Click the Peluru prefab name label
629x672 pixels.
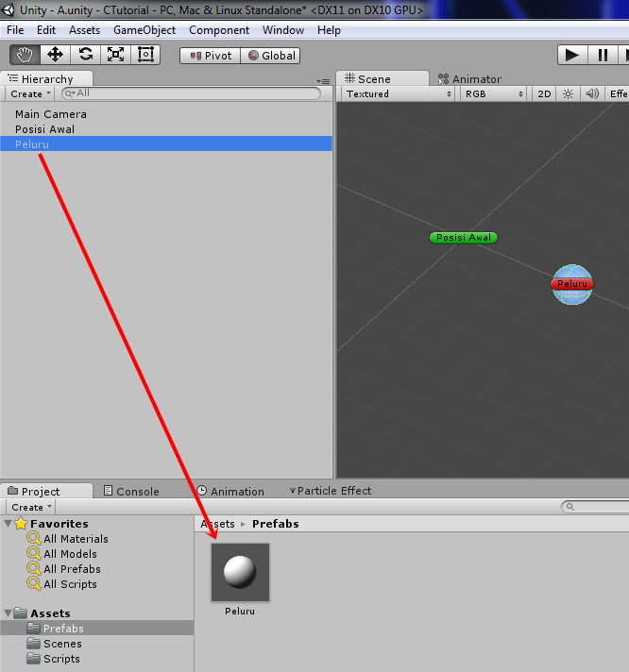pyautogui.click(x=240, y=612)
